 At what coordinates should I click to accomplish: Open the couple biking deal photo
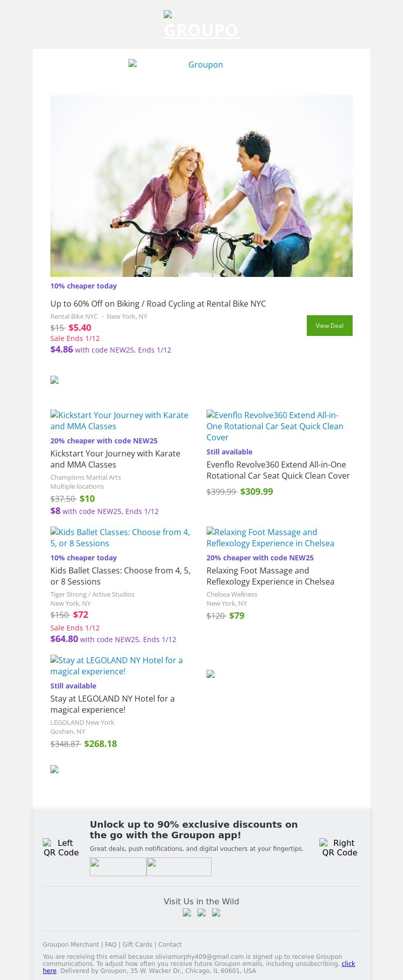pos(201,186)
